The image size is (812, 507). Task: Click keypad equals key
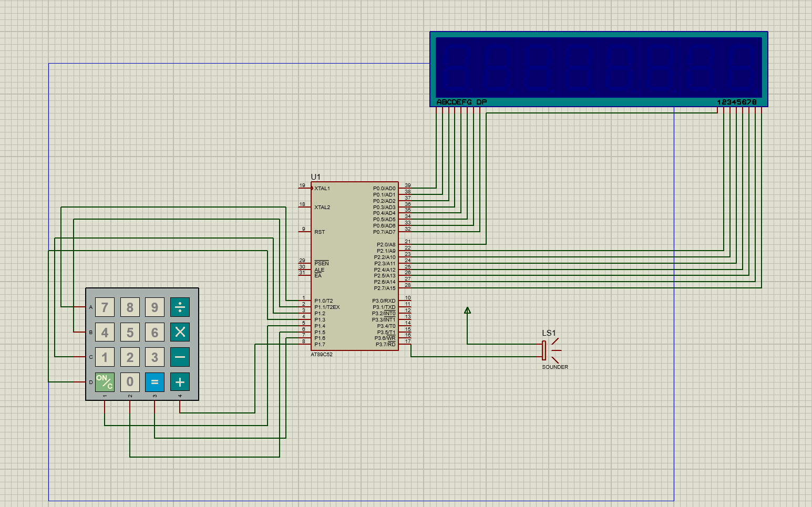coord(155,382)
